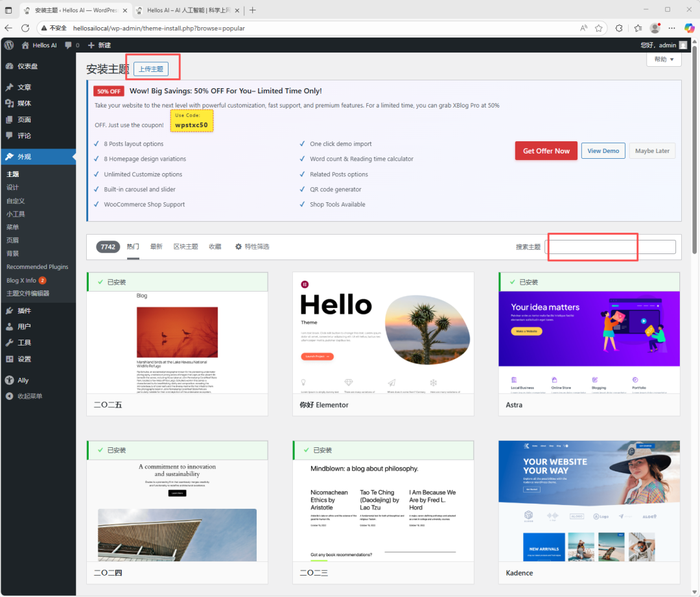This screenshot has height=597, width=700.
Task: Open the 设置 settings sidebar menu
Action: [24, 359]
